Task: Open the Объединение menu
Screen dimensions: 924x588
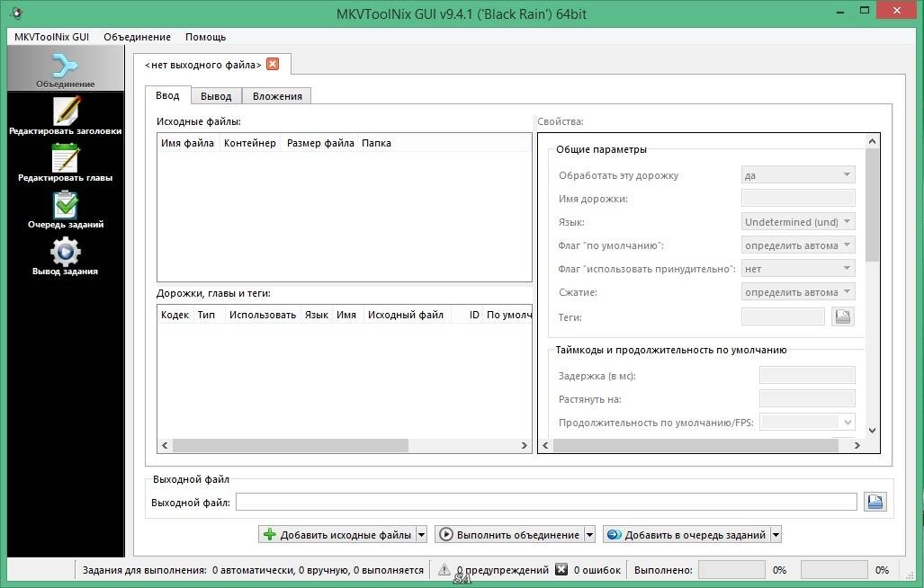Action: (137, 37)
